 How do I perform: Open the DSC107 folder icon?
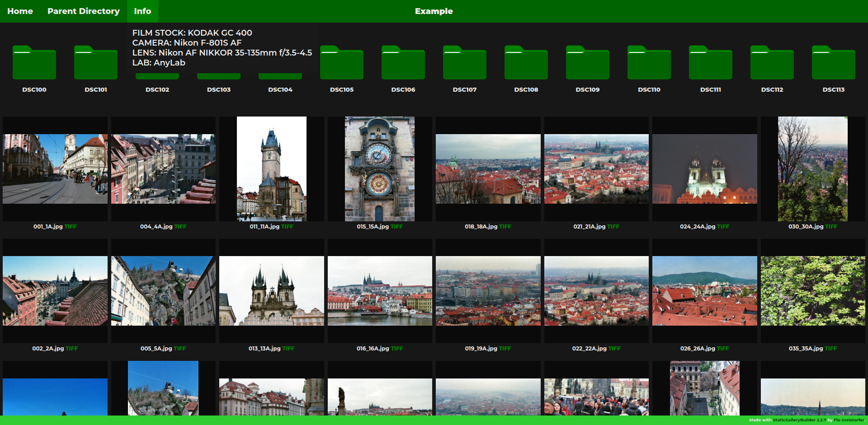tap(465, 63)
